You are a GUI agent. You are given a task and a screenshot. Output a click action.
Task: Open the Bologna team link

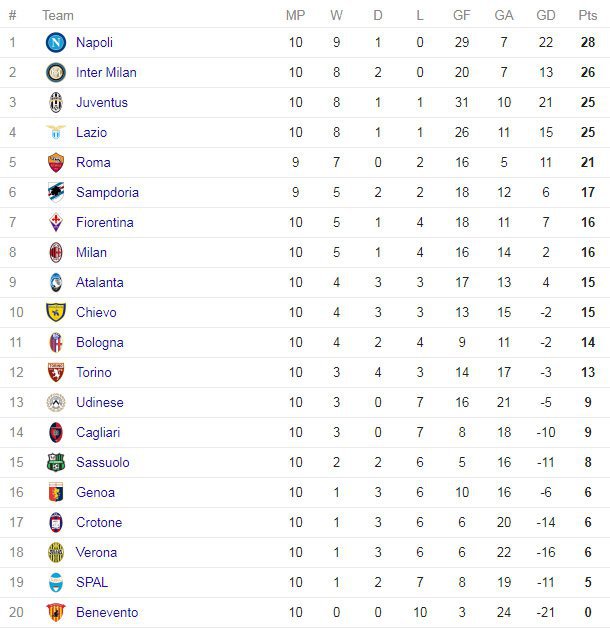pos(100,342)
